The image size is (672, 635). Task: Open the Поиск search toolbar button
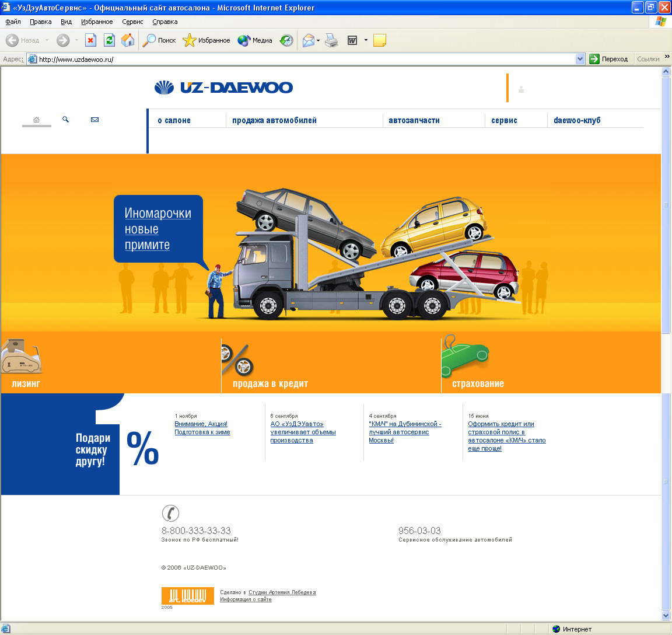[x=159, y=40]
